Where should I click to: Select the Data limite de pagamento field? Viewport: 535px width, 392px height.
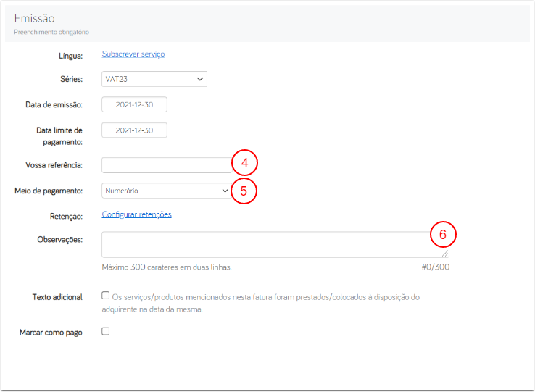tap(134, 130)
